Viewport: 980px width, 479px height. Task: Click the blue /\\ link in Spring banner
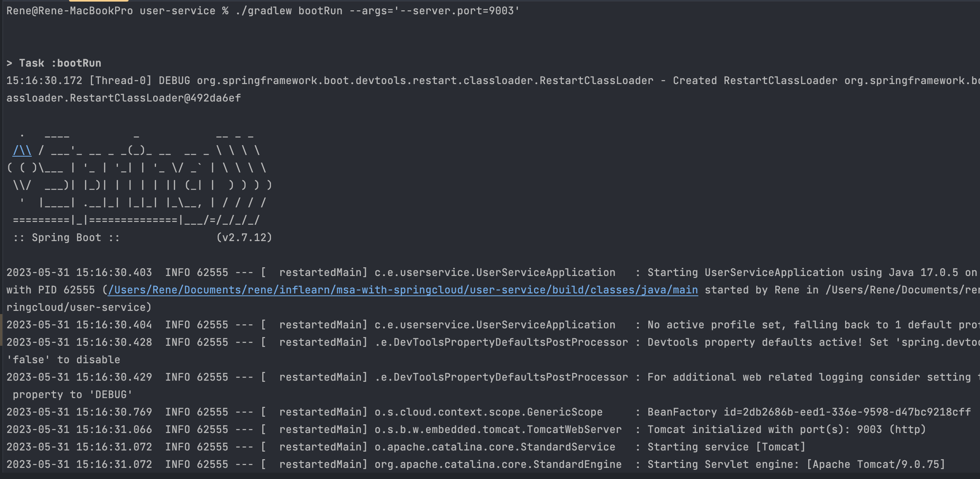[22, 151]
